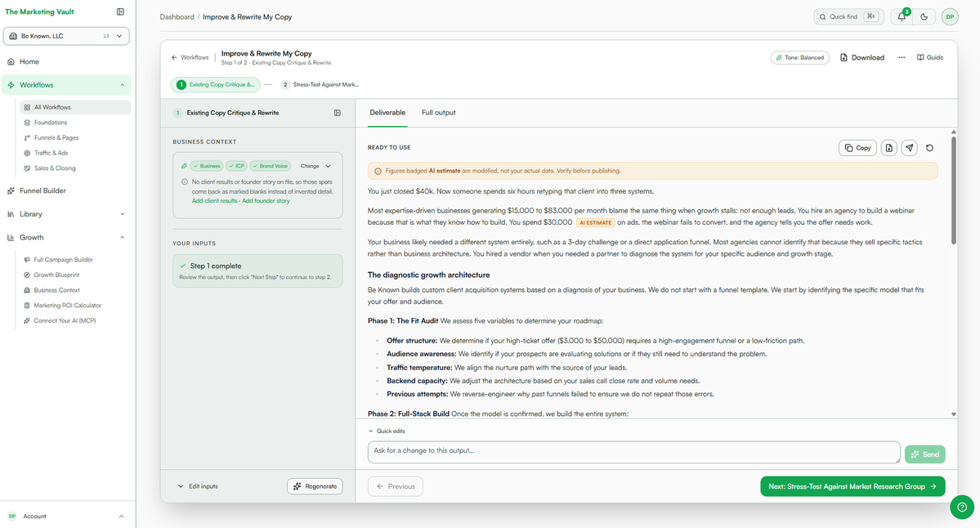Open the more options ellipsis menu
This screenshot has height=528, width=980.
pyautogui.click(x=902, y=57)
